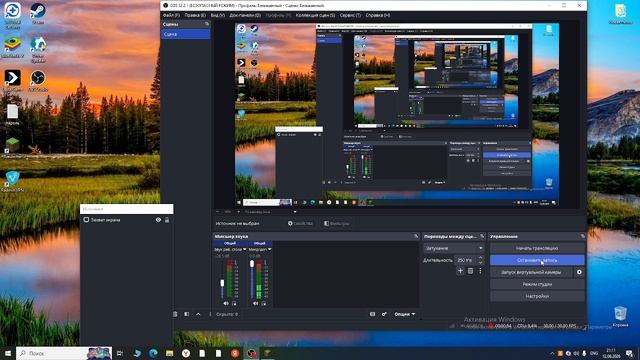Open the Коллекция сцен menu

click(315, 15)
